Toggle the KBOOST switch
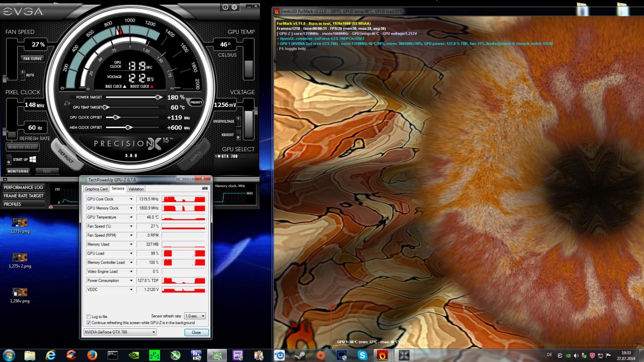 [238, 135]
